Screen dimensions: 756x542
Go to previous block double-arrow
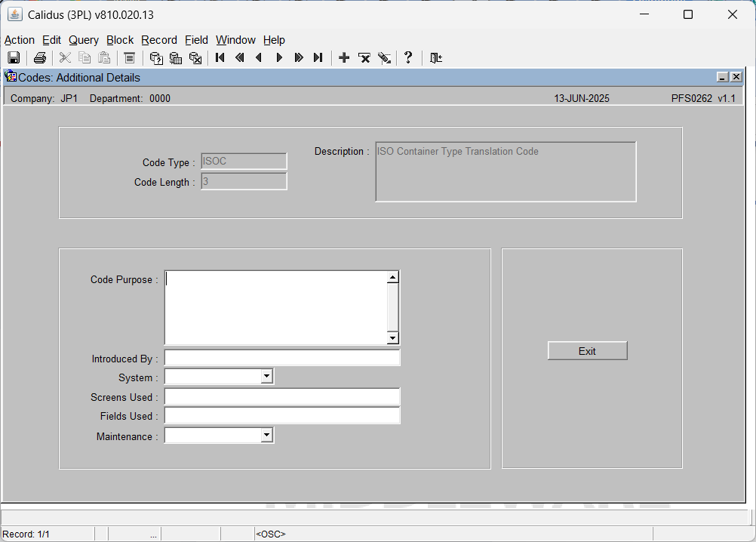pyautogui.click(x=240, y=58)
